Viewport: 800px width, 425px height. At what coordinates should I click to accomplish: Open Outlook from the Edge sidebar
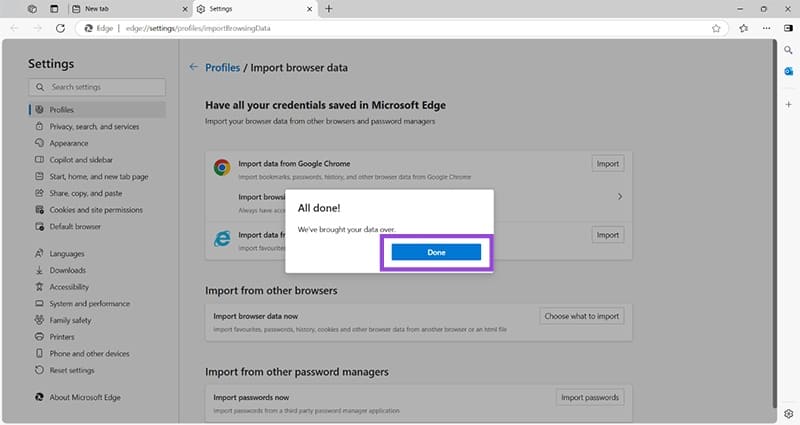789,73
